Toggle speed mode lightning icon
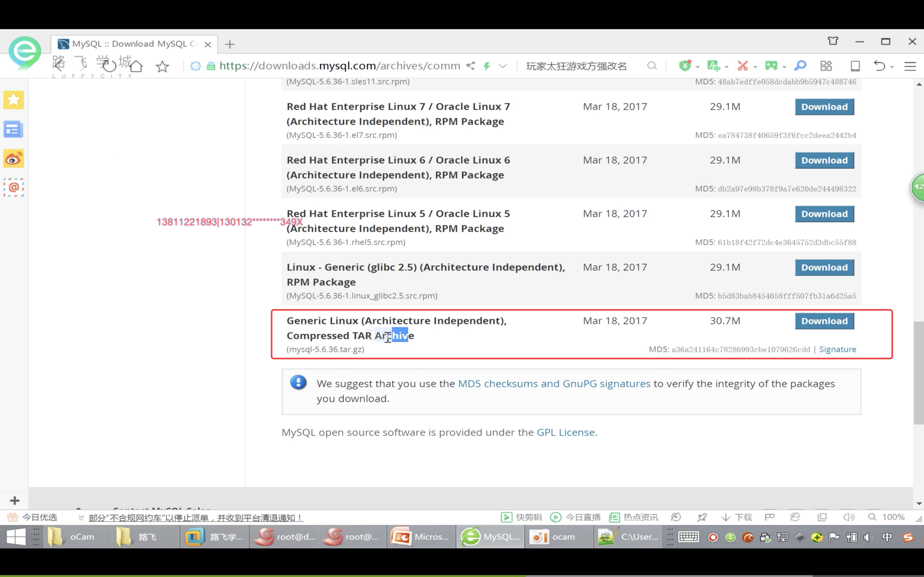The image size is (924, 577). point(487,66)
